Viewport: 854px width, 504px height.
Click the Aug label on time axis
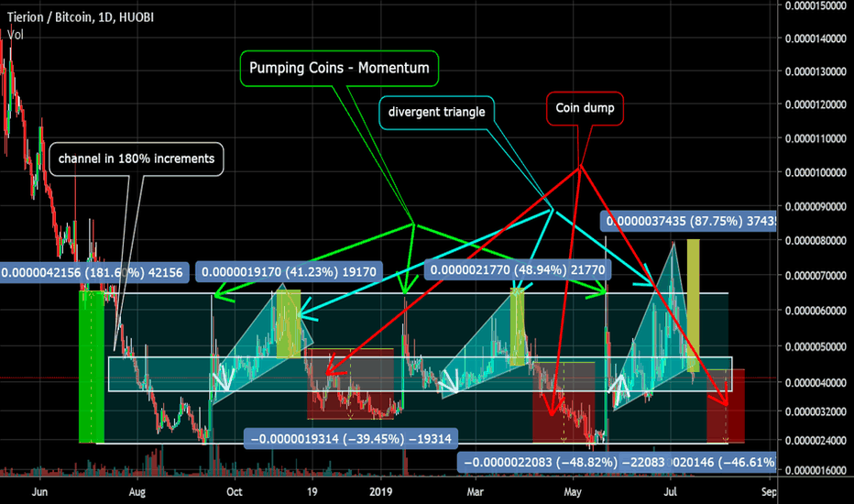coord(137,492)
